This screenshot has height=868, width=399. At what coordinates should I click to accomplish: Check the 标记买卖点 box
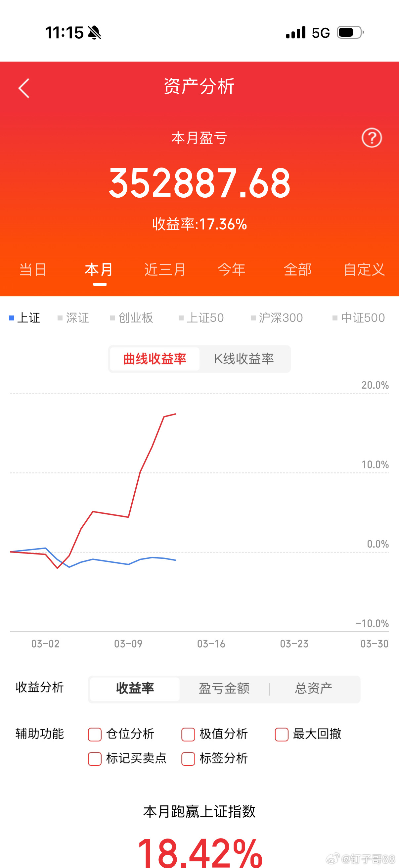95,759
